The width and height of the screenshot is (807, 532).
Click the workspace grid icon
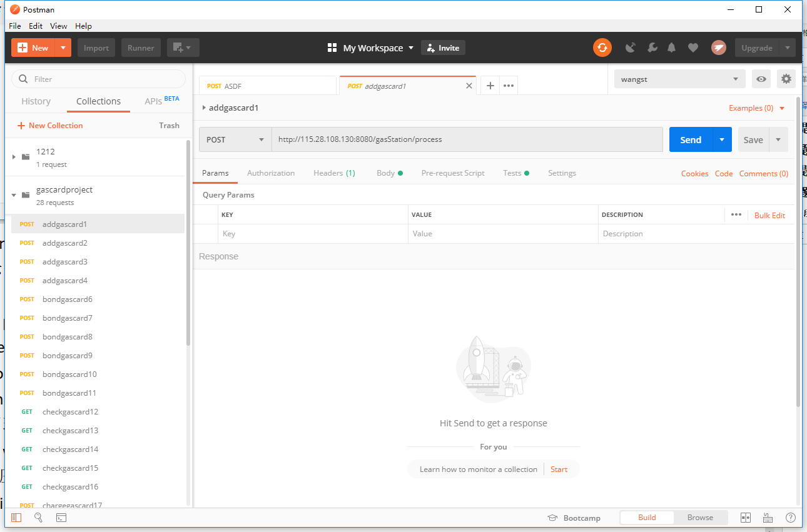332,48
